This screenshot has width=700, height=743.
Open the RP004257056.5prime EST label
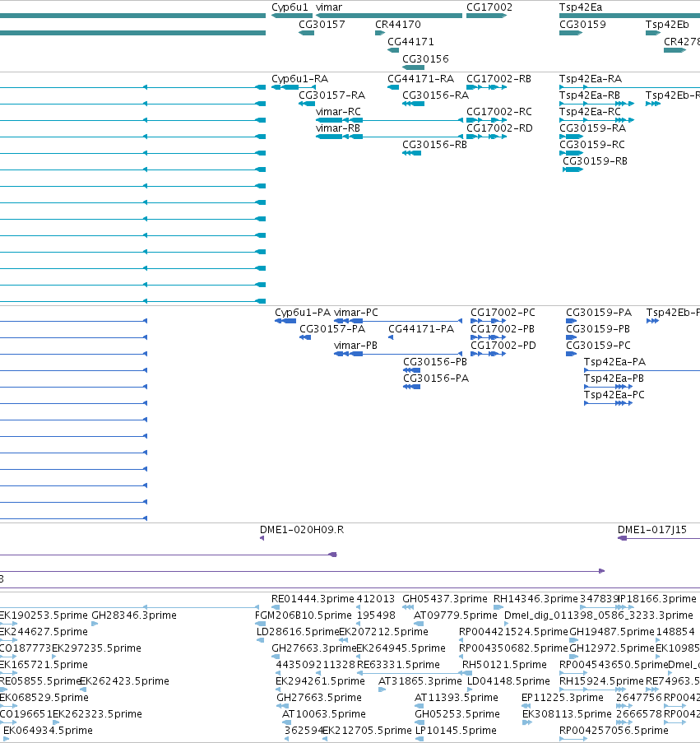point(614,731)
